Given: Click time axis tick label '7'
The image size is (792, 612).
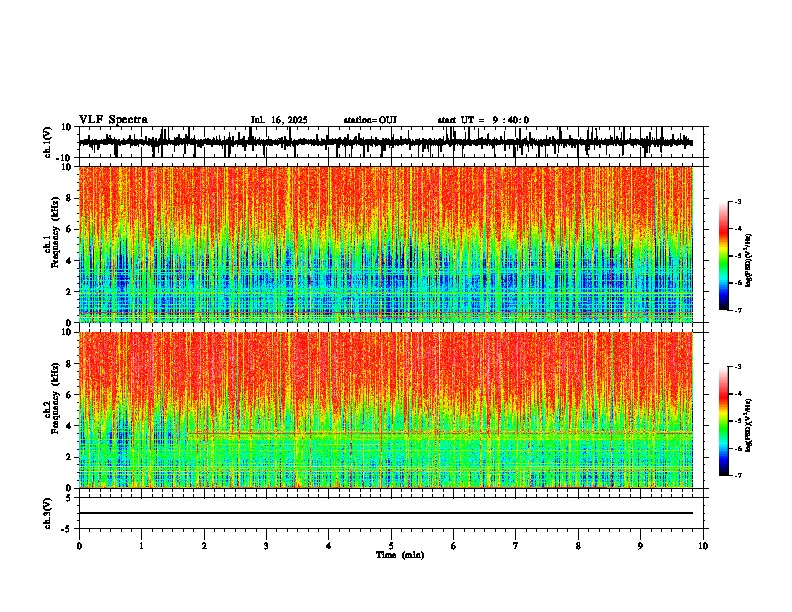Looking at the screenshot, I should click(x=516, y=546).
